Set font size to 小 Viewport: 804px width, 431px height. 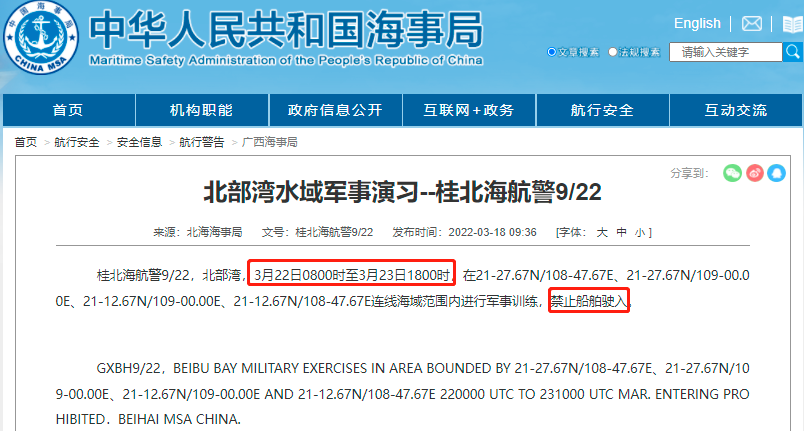(640, 232)
